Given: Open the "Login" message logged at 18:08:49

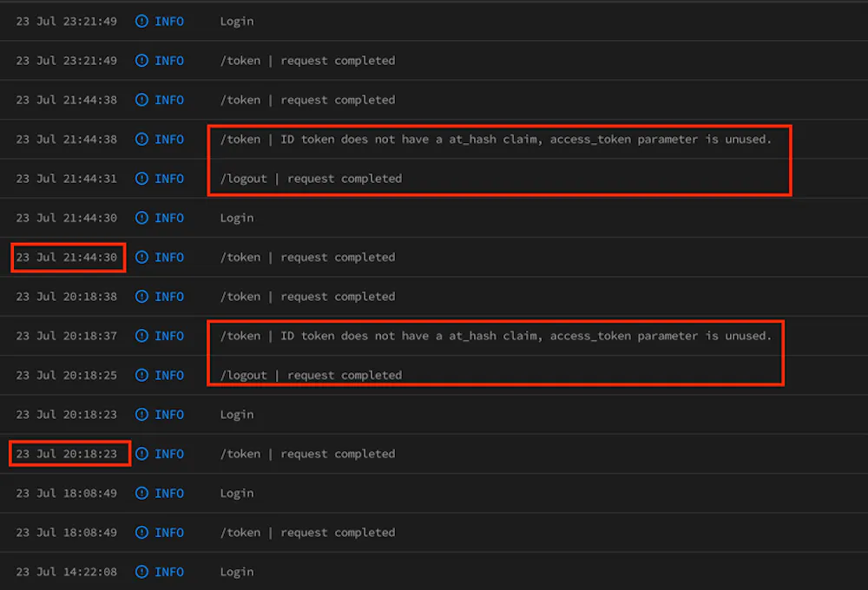Looking at the screenshot, I should coord(237,493).
